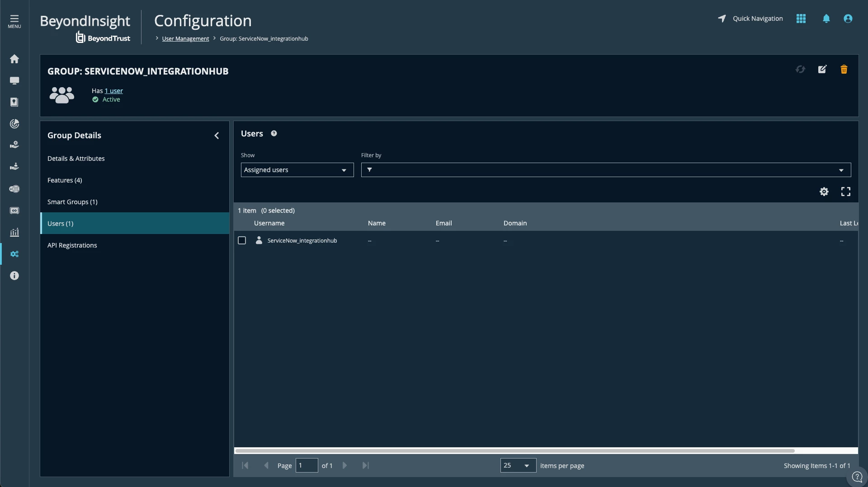The image size is (868, 487).
Task: Go to next page
Action: (x=344, y=465)
